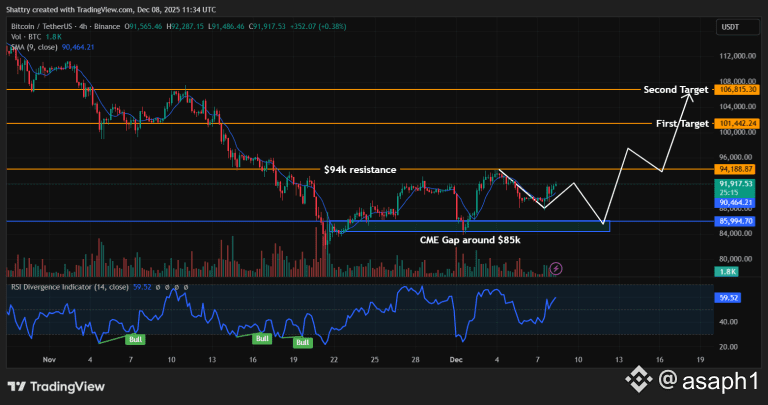Click the Second Target text label
Viewport: 768px width, 405px height.
point(675,90)
